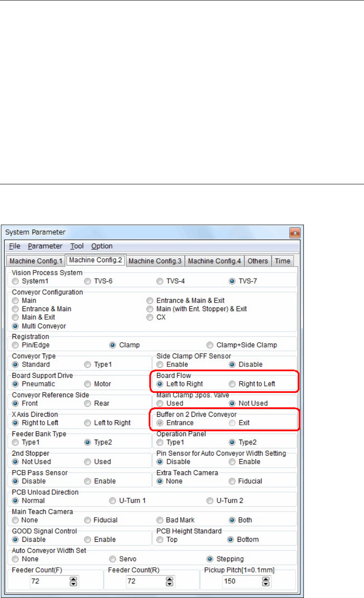Adjust Feeder Count(F) spinner arrows

click(x=73, y=582)
